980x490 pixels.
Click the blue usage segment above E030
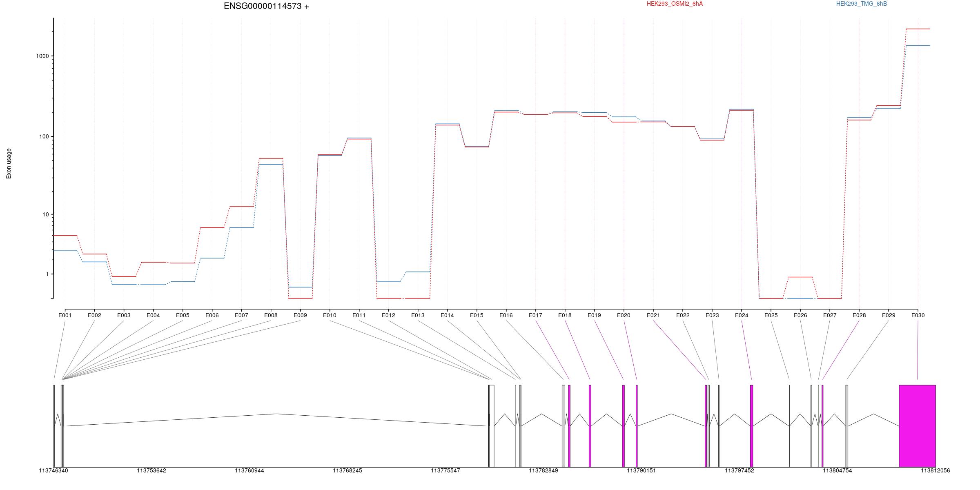[x=918, y=46]
